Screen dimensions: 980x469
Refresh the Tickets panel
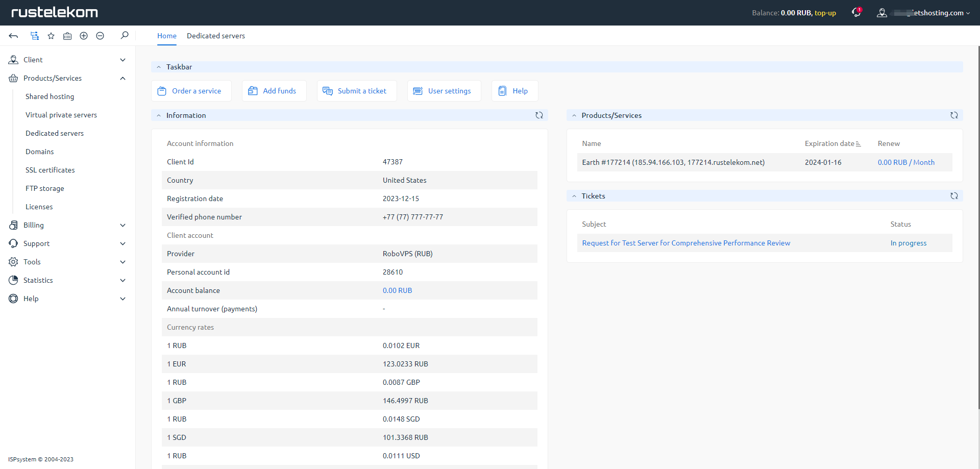[x=954, y=196]
